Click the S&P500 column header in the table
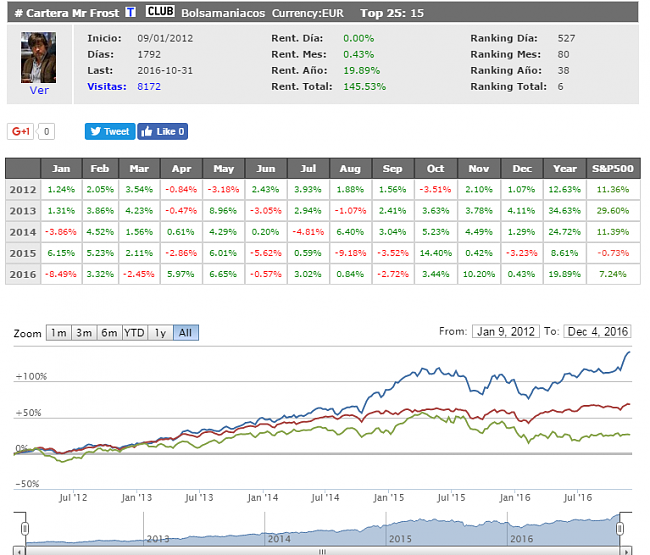The image size is (650, 555). (x=612, y=168)
